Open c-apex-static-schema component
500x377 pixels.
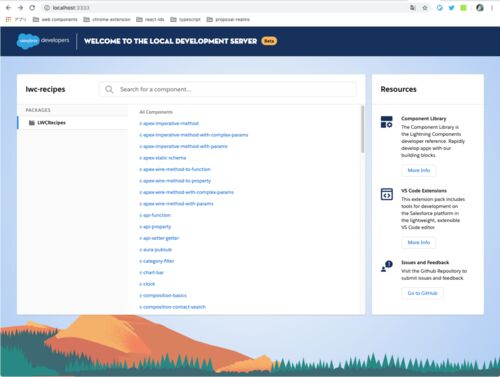[163, 158]
